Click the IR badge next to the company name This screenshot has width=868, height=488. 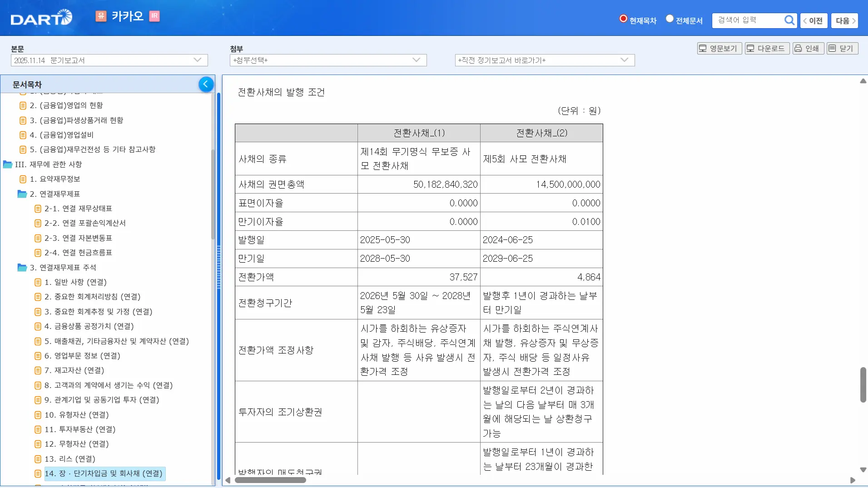[x=154, y=16]
